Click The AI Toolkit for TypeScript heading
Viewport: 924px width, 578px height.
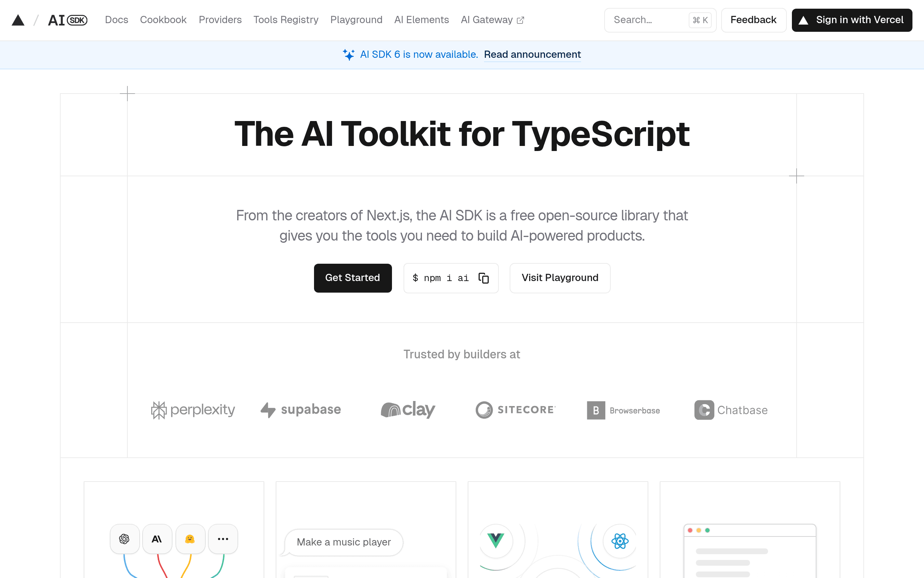pyautogui.click(x=462, y=134)
